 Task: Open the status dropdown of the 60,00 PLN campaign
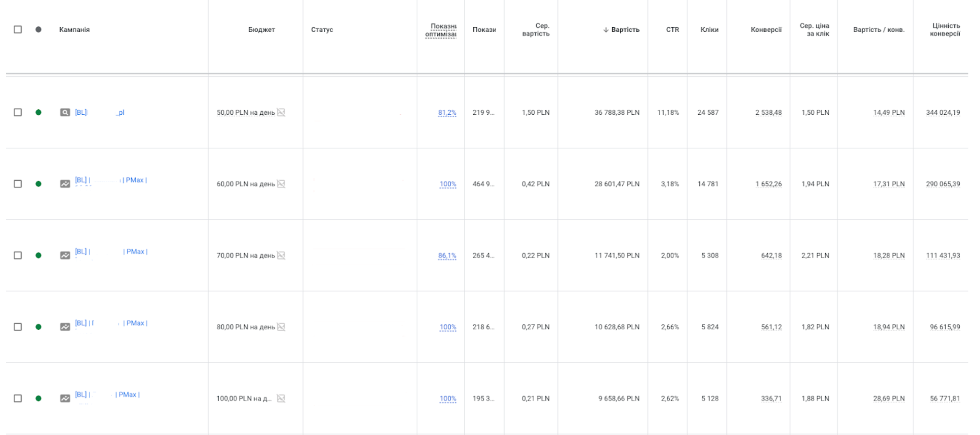[x=38, y=184]
